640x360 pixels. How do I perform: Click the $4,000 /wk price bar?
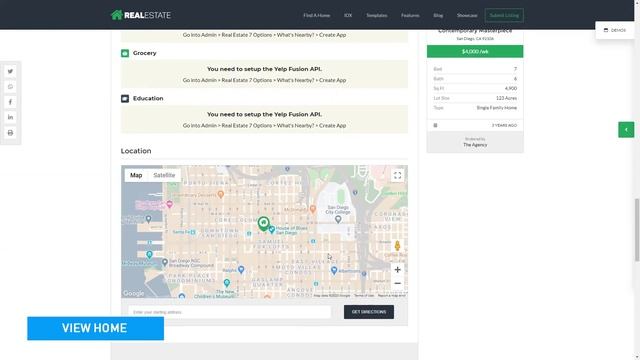click(x=475, y=51)
